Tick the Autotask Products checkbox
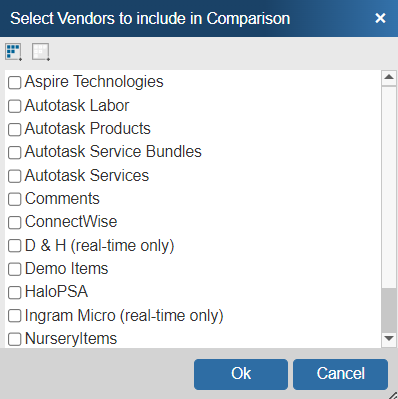This screenshot has height=399, width=398. 15,129
